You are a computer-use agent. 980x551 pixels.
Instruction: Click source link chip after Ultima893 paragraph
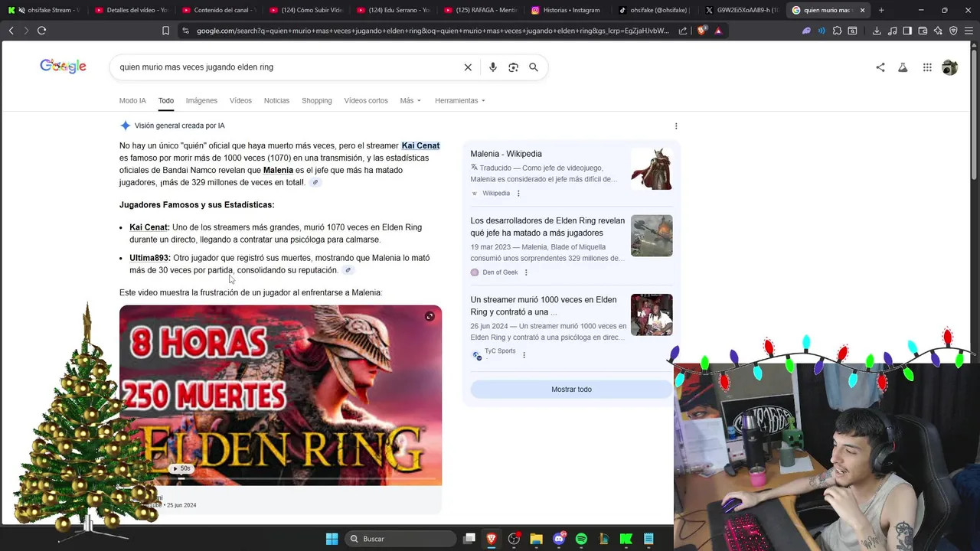(x=348, y=270)
